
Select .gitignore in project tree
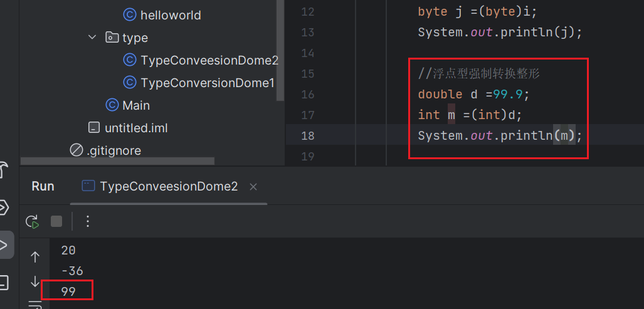[113, 150]
